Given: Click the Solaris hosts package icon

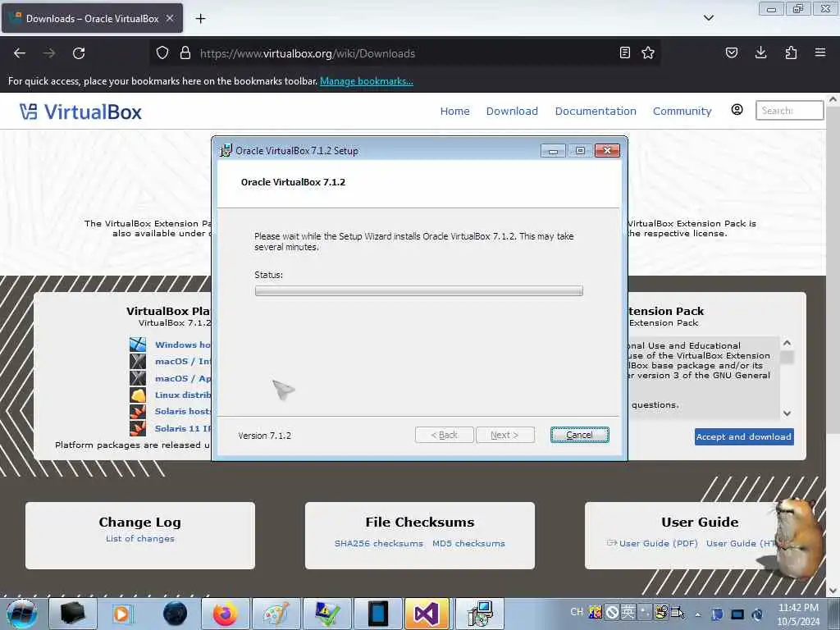Looking at the screenshot, I should [138, 412].
